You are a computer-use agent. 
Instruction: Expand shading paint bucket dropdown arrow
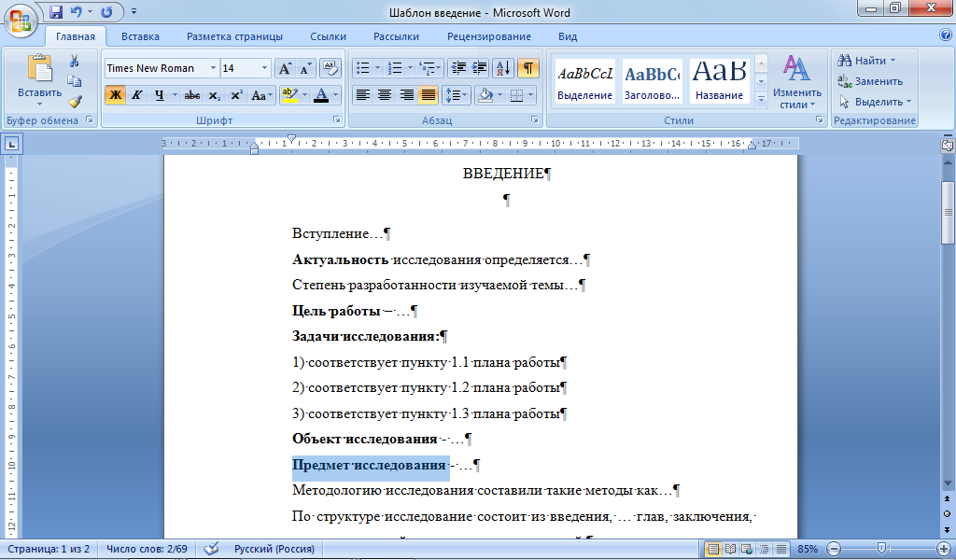[x=500, y=95]
